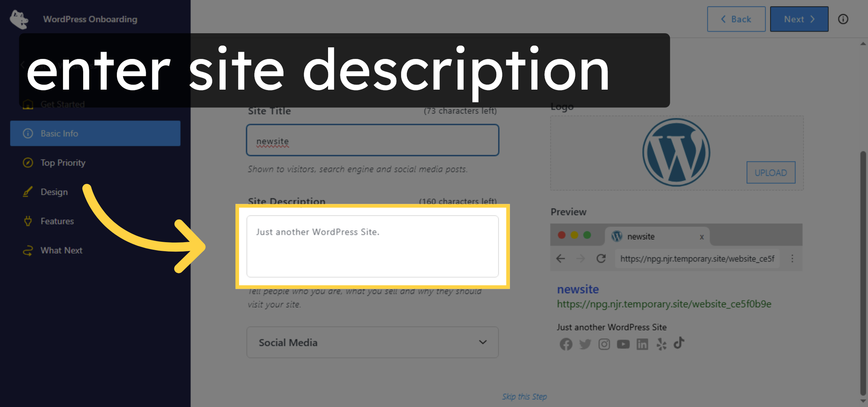The image size is (868, 407).
Task: Click the Top Priority compass icon
Action: (x=28, y=163)
